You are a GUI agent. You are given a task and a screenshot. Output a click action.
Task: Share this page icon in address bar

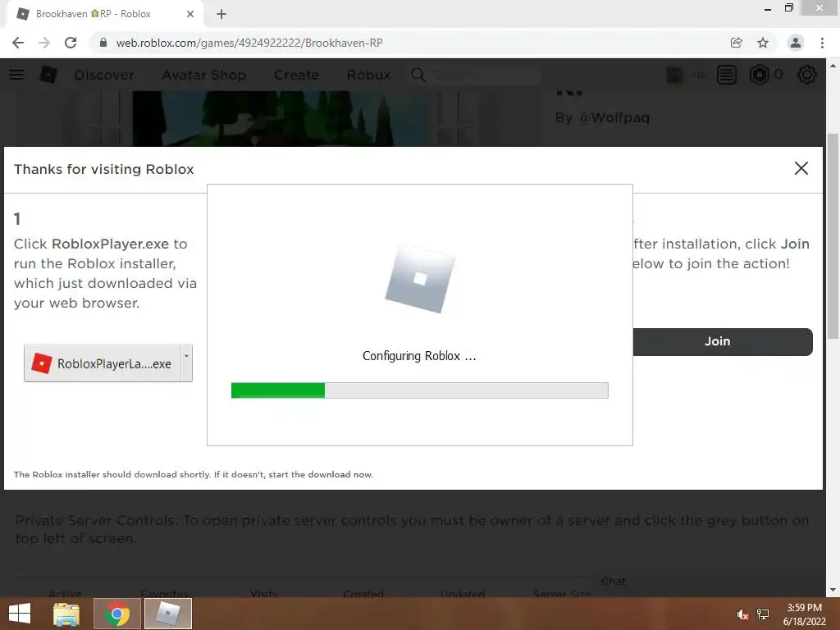[736, 43]
